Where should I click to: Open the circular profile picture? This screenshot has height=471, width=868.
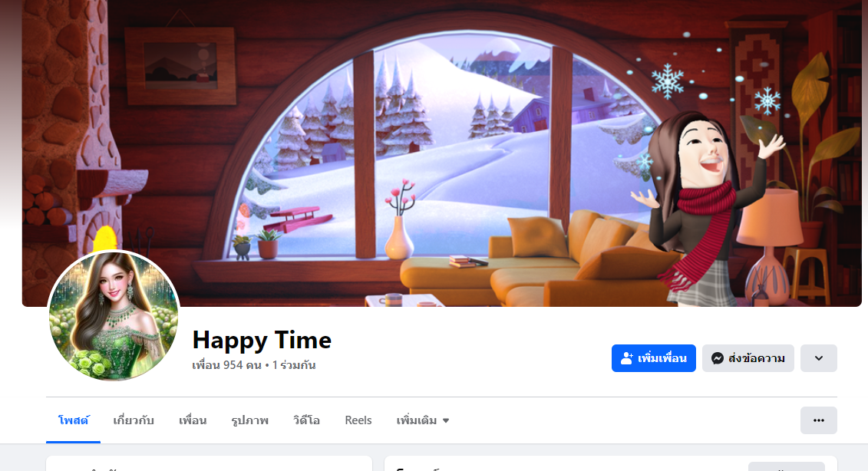tap(114, 315)
